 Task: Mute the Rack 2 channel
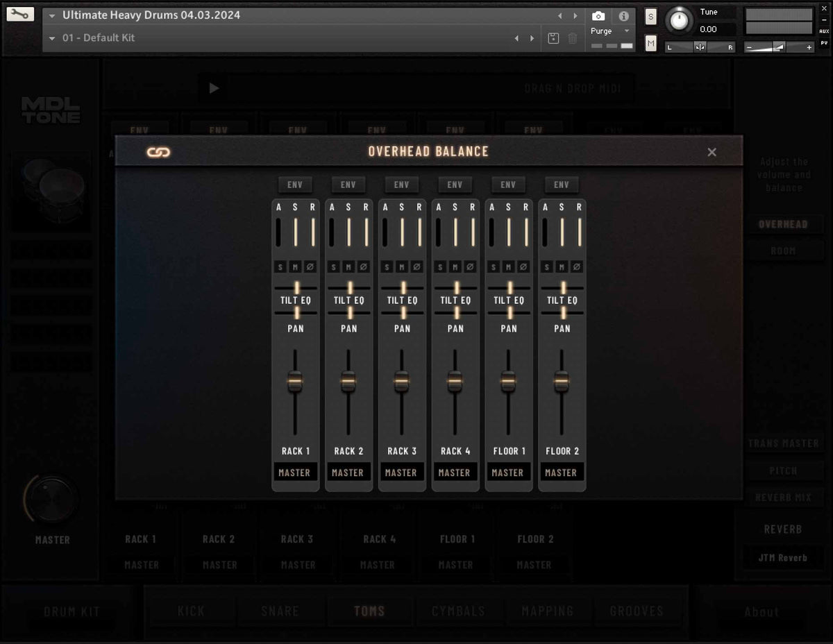348,266
